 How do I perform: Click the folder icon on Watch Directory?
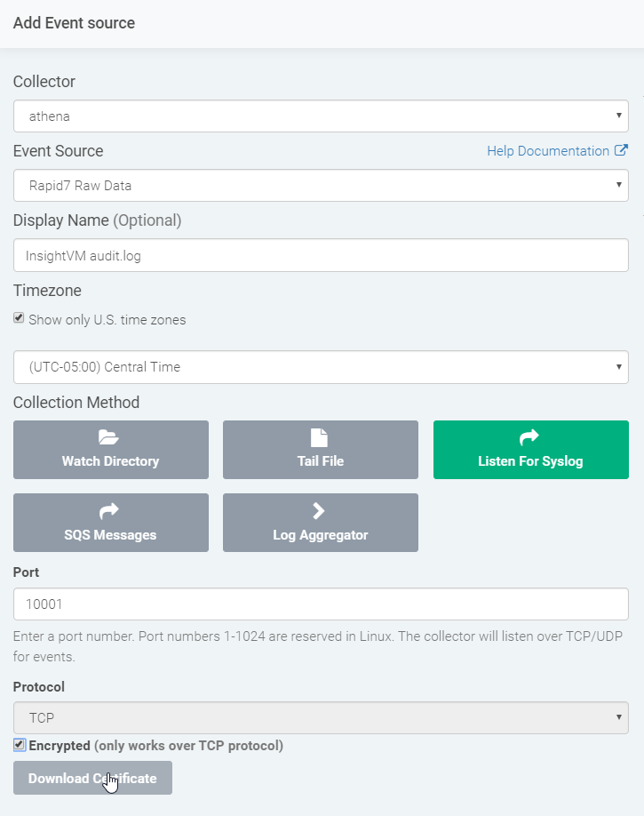[109, 437]
